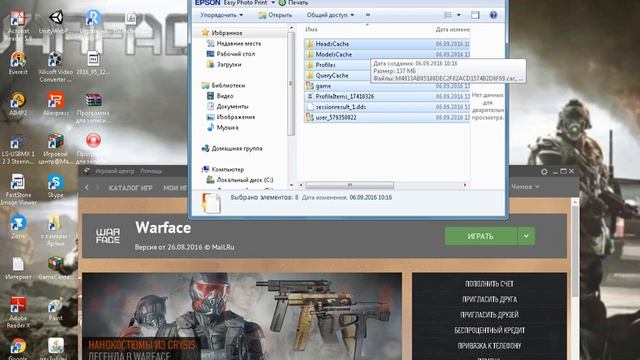
Task: Switch to the МОИ ИГРЫ tab
Action: tap(176, 188)
